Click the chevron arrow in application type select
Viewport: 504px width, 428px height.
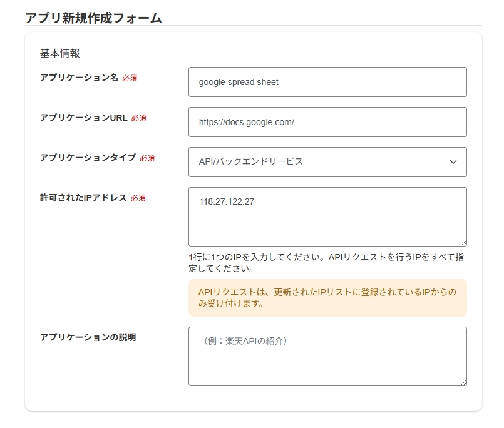point(453,162)
